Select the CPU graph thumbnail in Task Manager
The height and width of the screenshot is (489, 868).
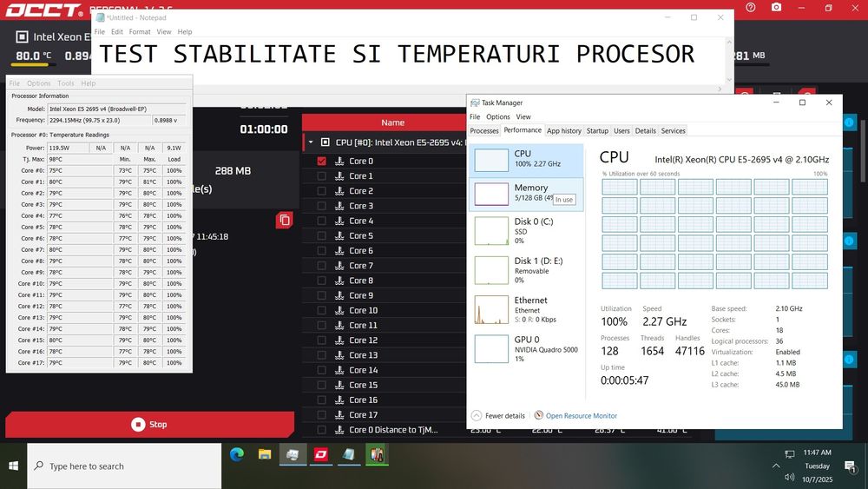point(491,160)
